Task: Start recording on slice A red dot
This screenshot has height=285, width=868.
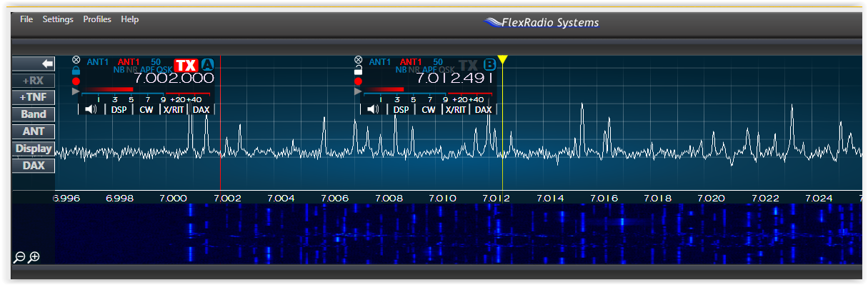Action: [x=76, y=81]
